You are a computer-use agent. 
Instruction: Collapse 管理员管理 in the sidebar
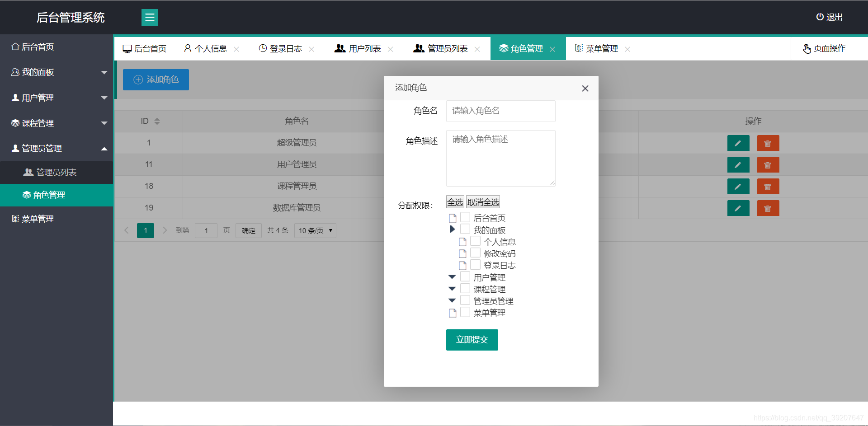(x=57, y=148)
